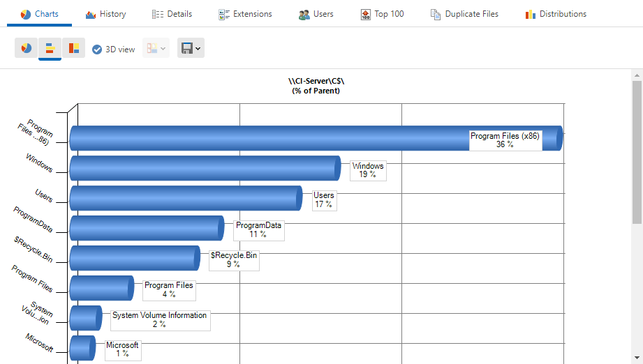
Task: Switch to the Details tab
Action: (172, 14)
